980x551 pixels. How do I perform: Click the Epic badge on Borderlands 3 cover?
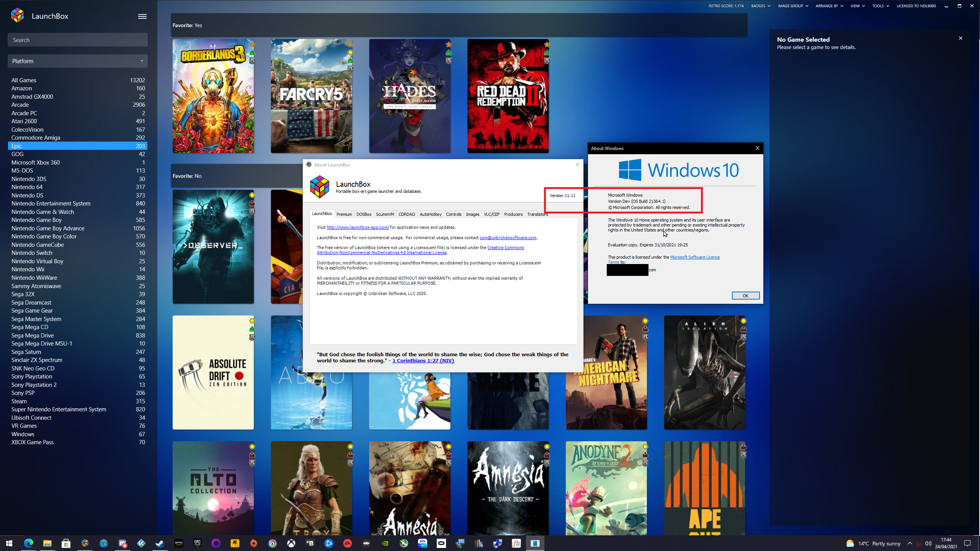252,60
